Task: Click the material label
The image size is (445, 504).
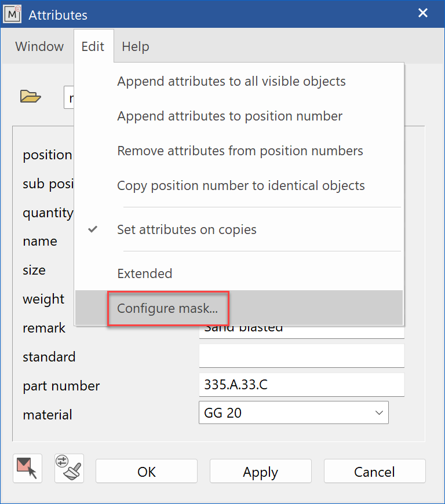Action: point(48,415)
